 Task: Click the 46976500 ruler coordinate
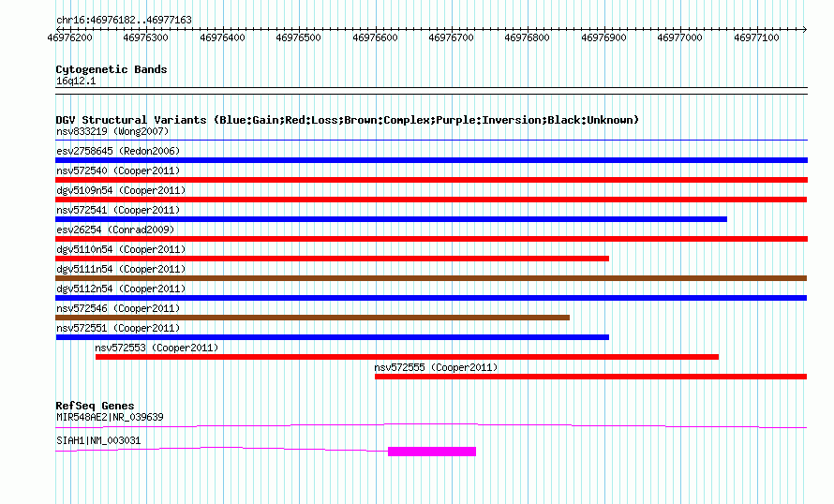tap(298, 37)
